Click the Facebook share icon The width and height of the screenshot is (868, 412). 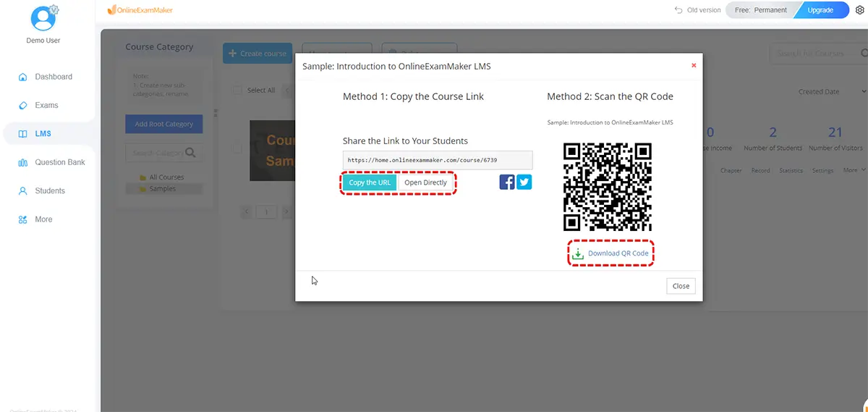pyautogui.click(x=507, y=182)
